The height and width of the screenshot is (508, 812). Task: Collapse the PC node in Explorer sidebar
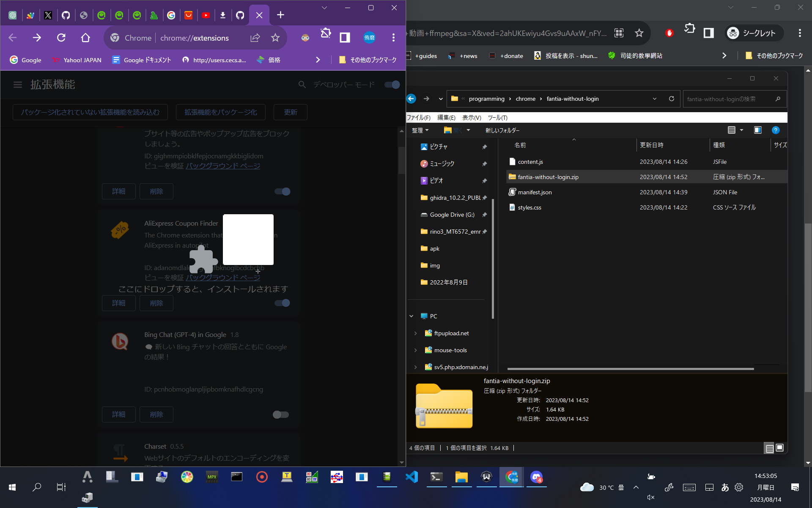click(x=411, y=316)
